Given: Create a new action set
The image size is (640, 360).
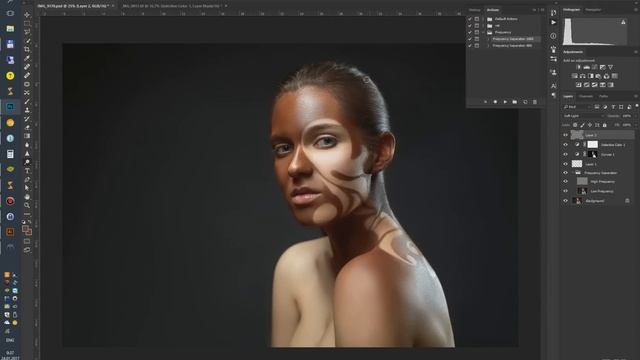Looking at the screenshot, I should pyautogui.click(x=515, y=102).
